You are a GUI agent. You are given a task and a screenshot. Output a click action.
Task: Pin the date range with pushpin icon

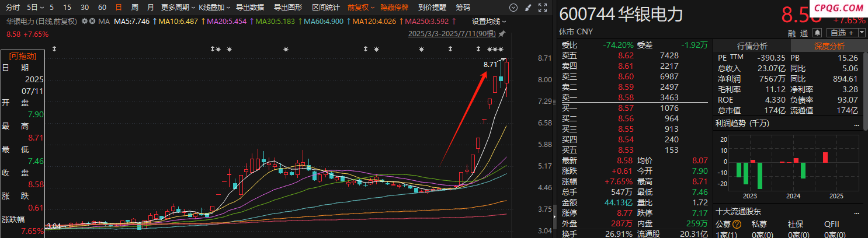502,34
